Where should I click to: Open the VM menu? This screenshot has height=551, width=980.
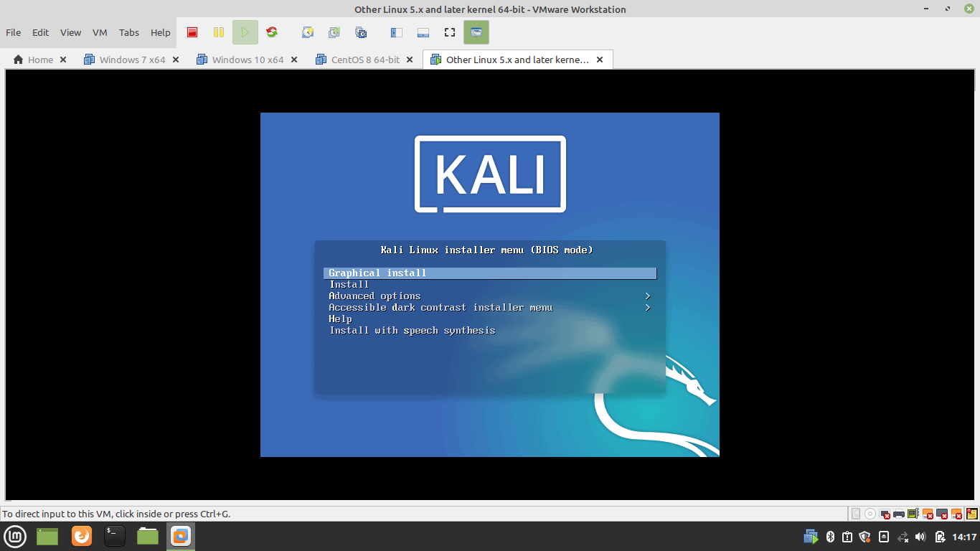100,32
